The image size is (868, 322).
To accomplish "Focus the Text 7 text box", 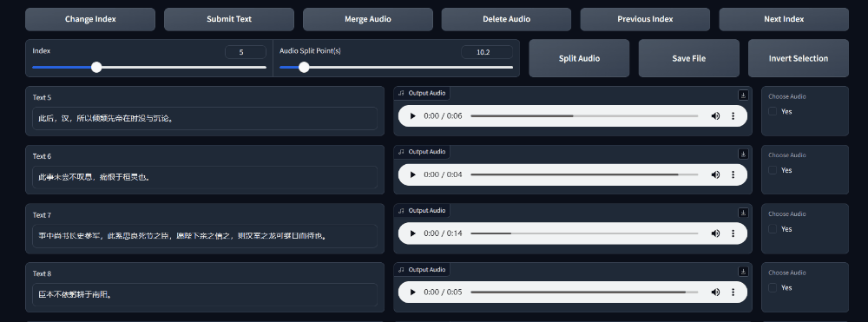I will 205,236.
